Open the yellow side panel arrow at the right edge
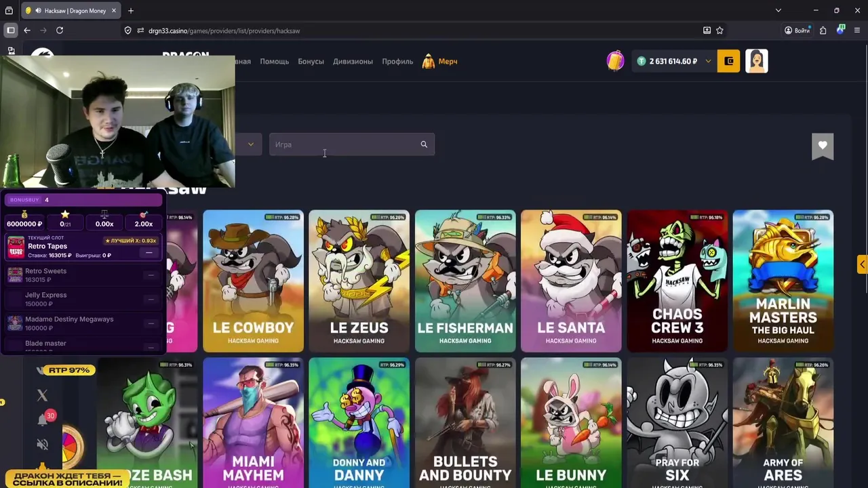The image size is (868, 488). click(x=863, y=264)
